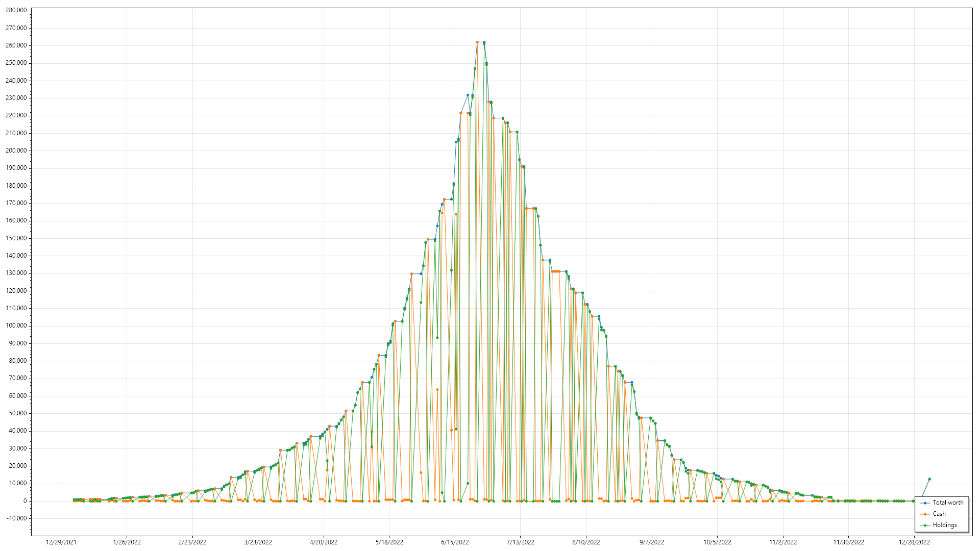Click the 250,000 value axis label
The image size is (980, 551).
(16, 63)
